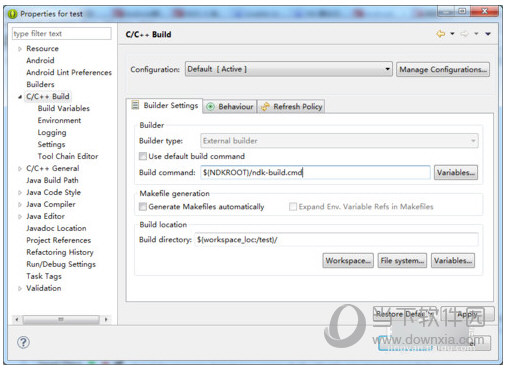The width and height of the screenshot is (509, 369).
Task: Select Java Build Path item
Action: [52, 180]
